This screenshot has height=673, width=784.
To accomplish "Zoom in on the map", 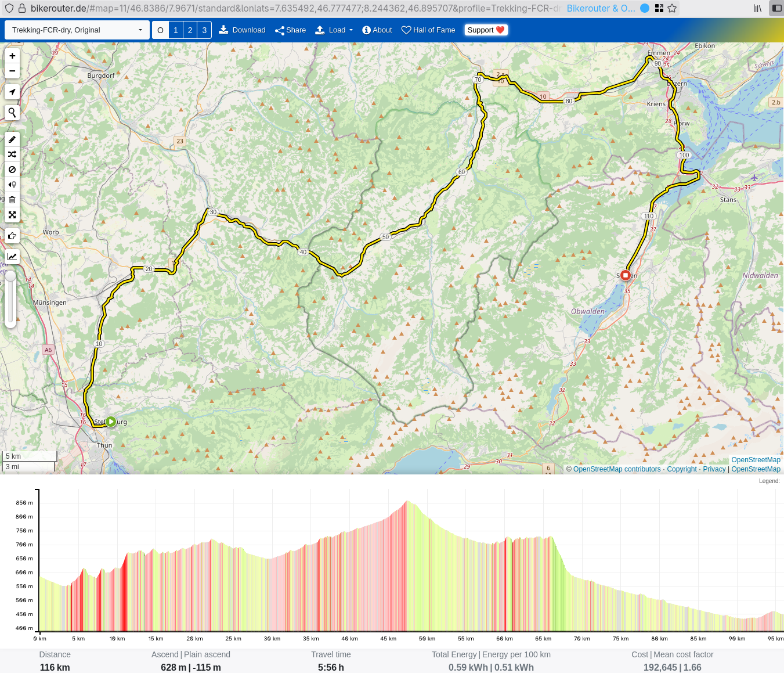I will point(12,56).
